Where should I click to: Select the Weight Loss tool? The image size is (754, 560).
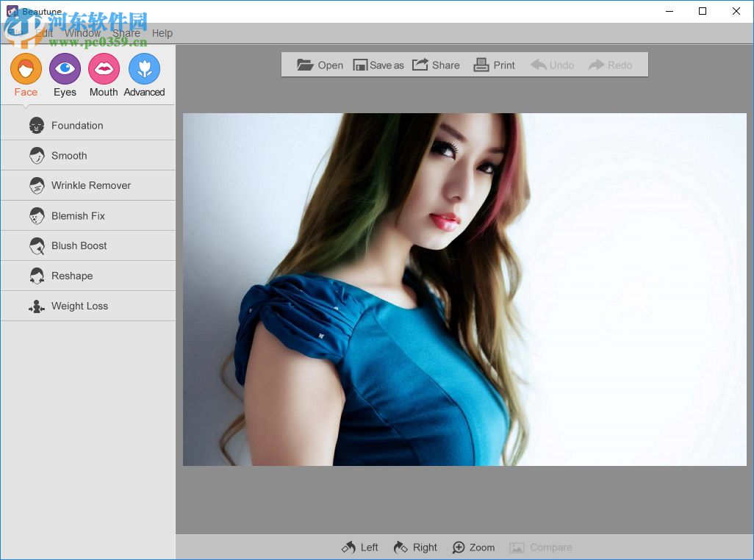pyautogui.click(x=79, y=306)
